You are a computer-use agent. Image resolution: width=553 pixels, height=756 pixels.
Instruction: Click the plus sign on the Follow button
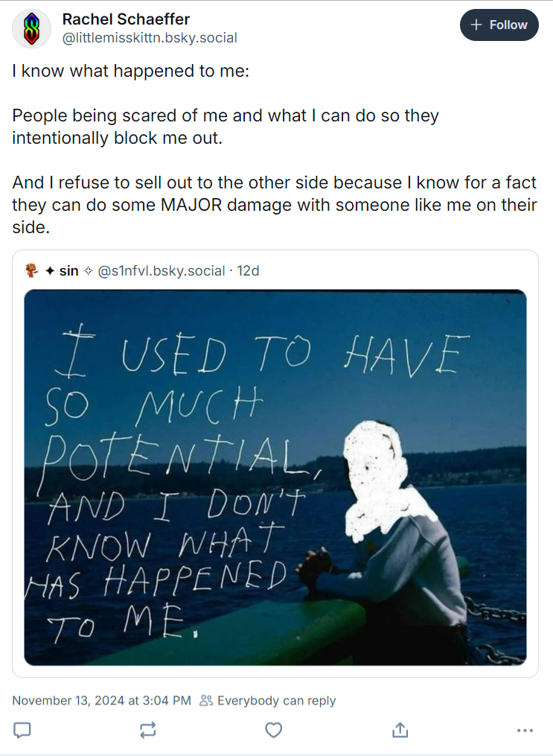coord(477,25)
